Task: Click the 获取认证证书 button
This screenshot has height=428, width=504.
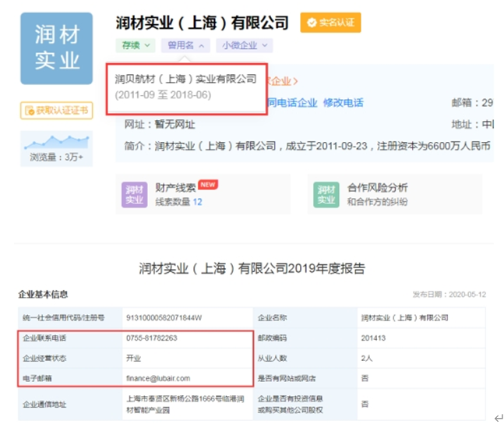Action: click(x=56, y=111)
